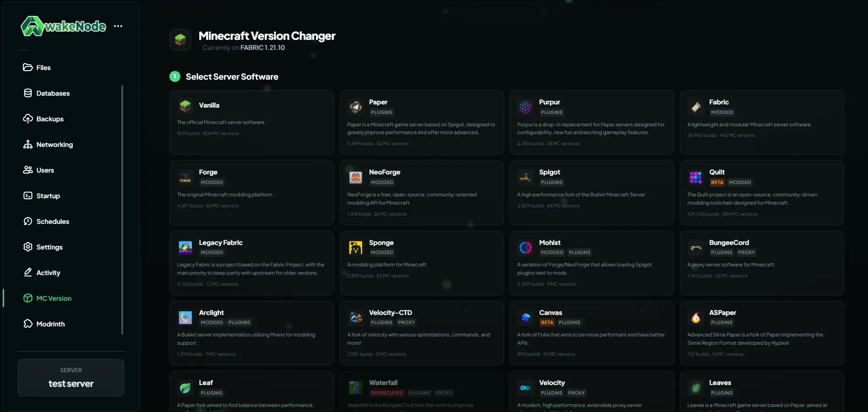Choose the Fabric server software card
This screenshot has height=412, width=868.
tap(761, 122)
